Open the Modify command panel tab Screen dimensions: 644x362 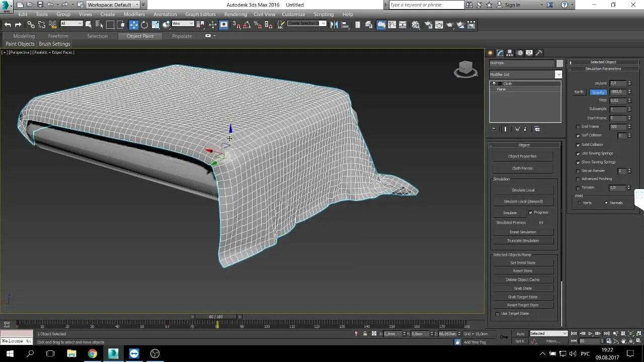[x=500, y=53]
